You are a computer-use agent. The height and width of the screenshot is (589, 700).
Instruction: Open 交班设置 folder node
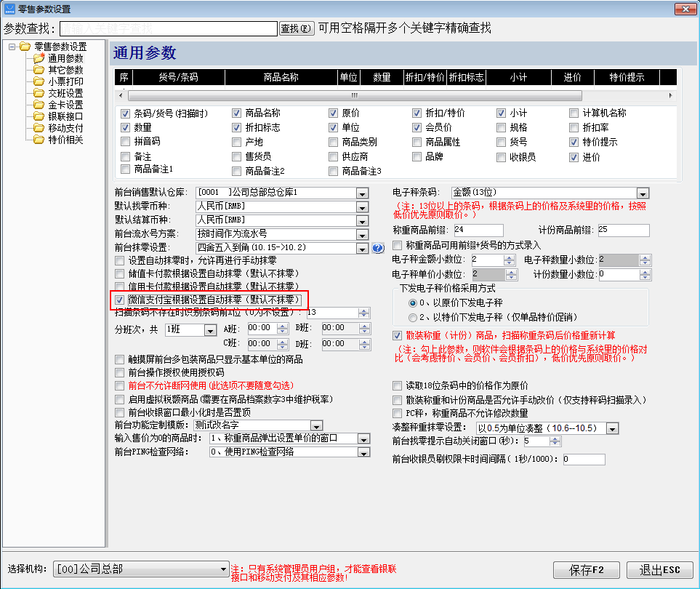click(65, 93)
